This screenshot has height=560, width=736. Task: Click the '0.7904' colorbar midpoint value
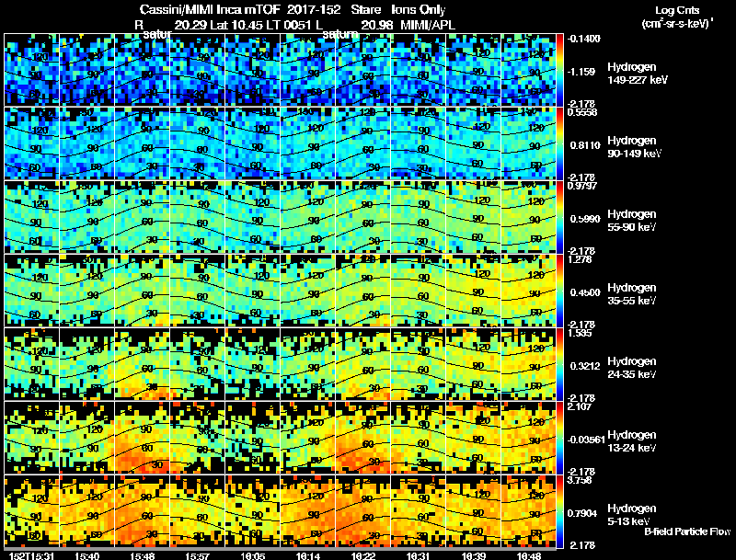click(x=582, y=514)
